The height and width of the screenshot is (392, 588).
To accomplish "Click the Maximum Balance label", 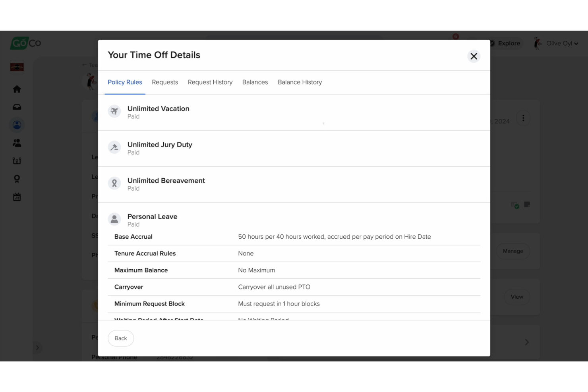I will click(x=141, y=270).
